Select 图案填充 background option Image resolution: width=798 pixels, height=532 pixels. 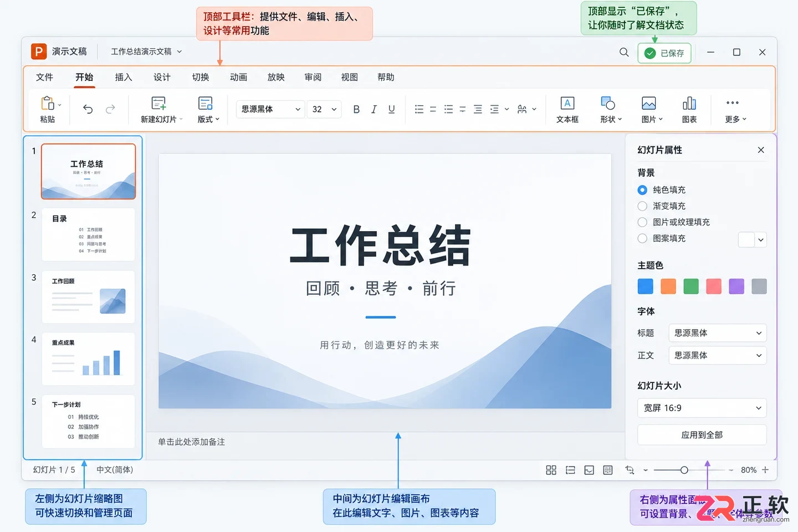click(661, 238)
